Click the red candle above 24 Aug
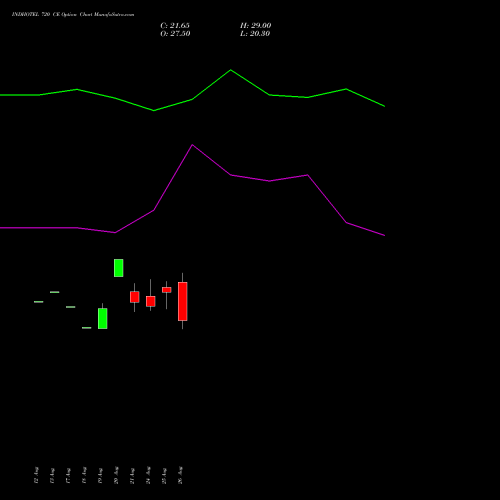 (x=151, y=301)
